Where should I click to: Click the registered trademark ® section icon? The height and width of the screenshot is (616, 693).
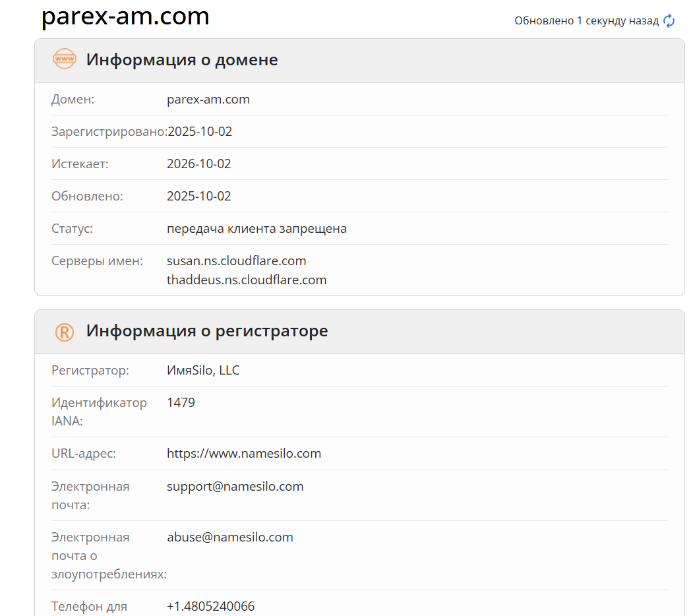tap(63, 331)
